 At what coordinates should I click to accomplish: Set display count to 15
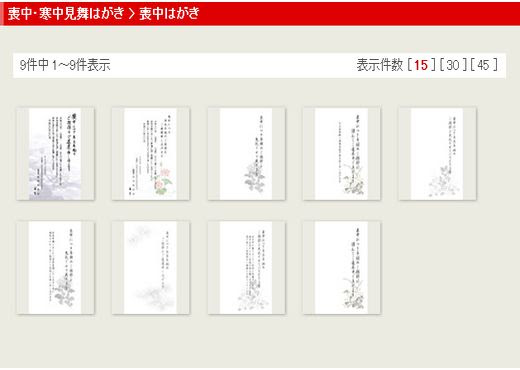[x=421, y=65]
